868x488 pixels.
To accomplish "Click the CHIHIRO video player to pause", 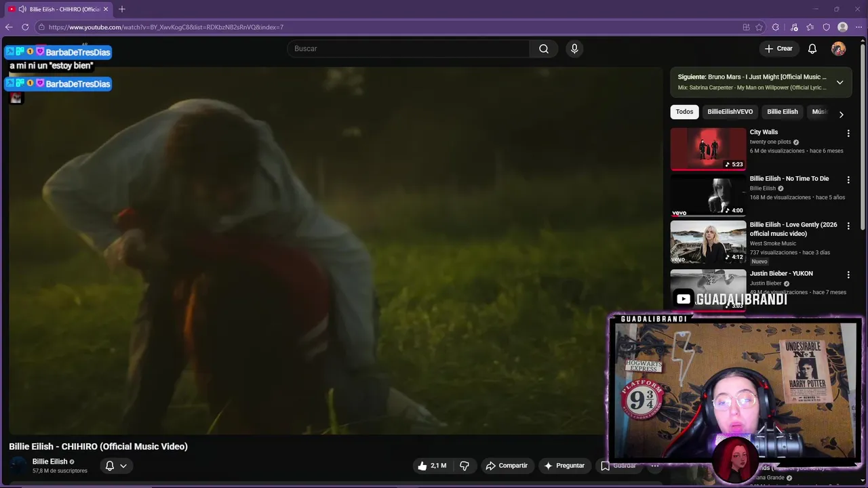I will pos(335,251).
